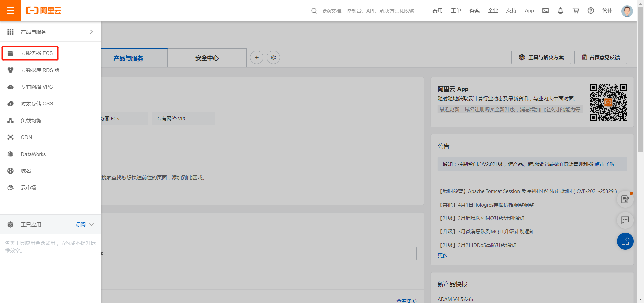Open App in top navigation

click(529, 11)
